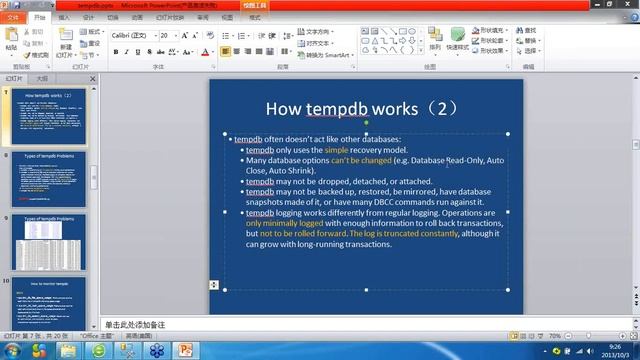Increase the list indent level
Image resolution: width=640 pixels, height=360 pixels.
(x=272, y=36)
